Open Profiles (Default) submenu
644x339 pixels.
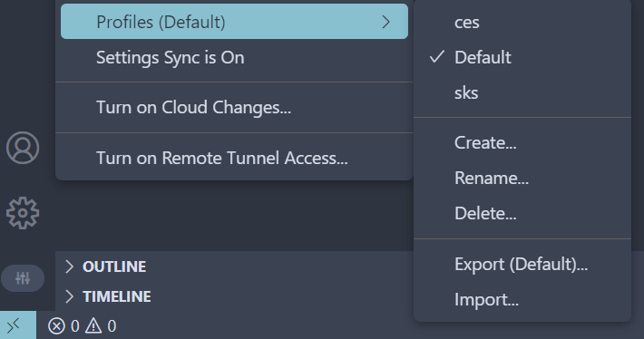tap(234, 22)
